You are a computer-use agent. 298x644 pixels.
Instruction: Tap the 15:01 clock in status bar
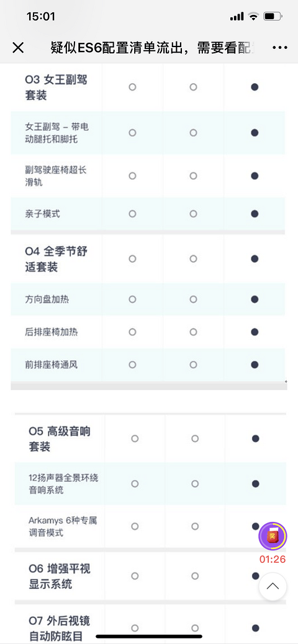coord(41,17)
